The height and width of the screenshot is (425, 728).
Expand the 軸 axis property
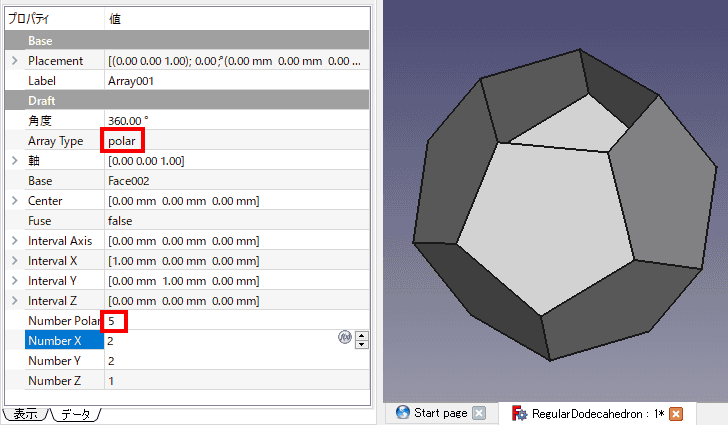coord(14,161)
